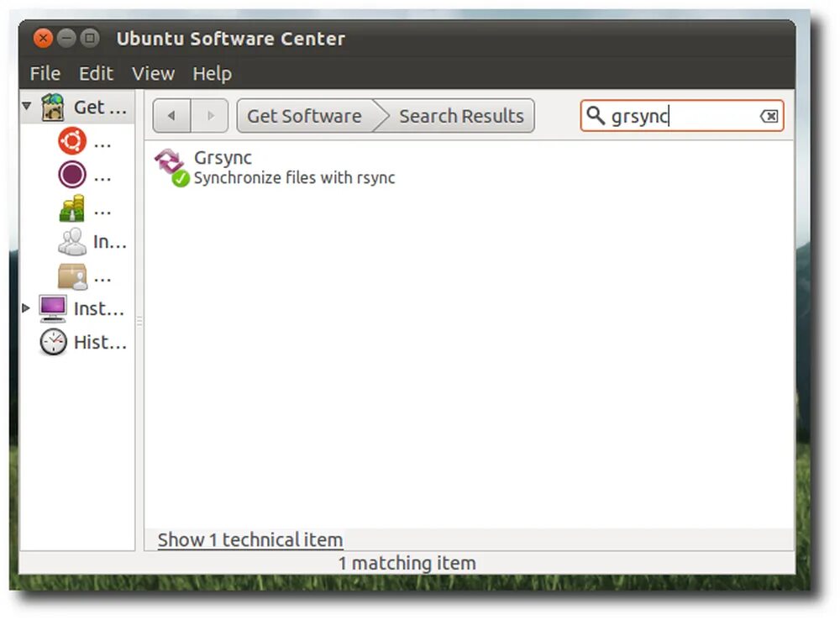Select the Get Software basket icon

point(53,107)
